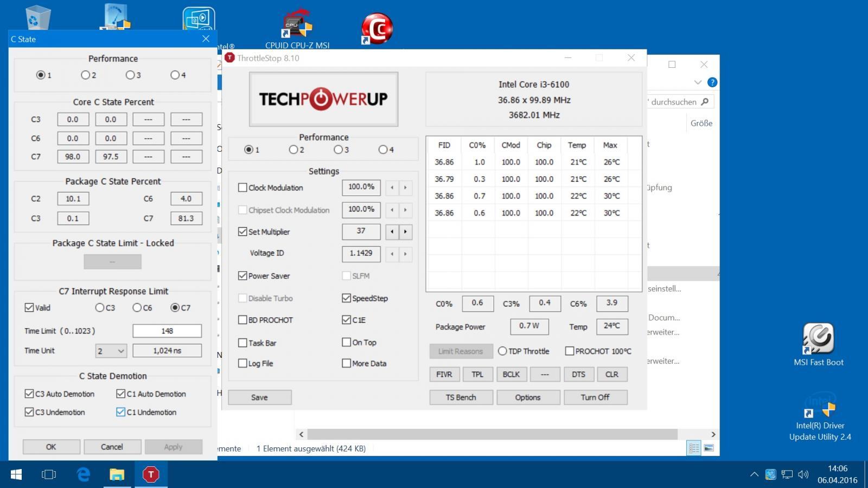Open Task View on the taskbar

pyautogui.click(x=49, y=474)
